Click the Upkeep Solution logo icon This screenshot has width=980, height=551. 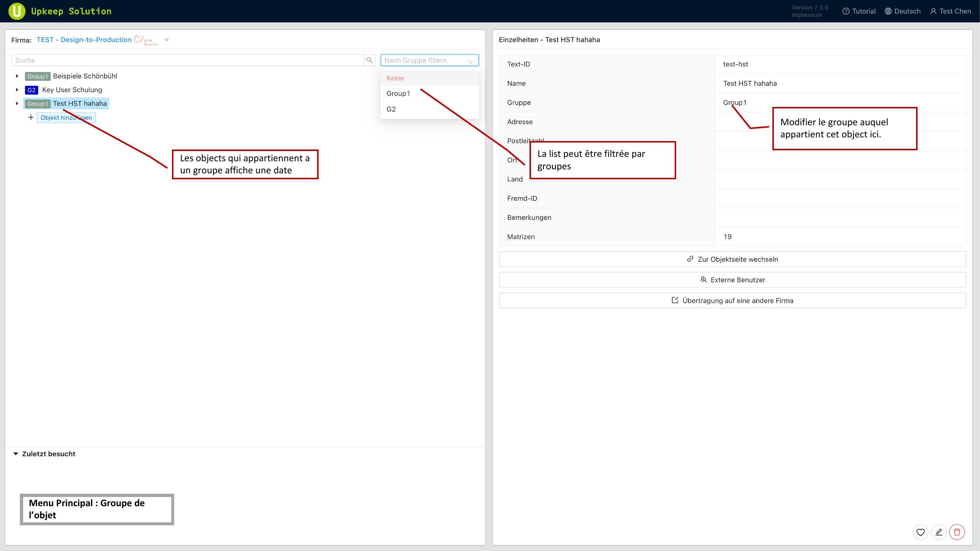click(17, 11)
